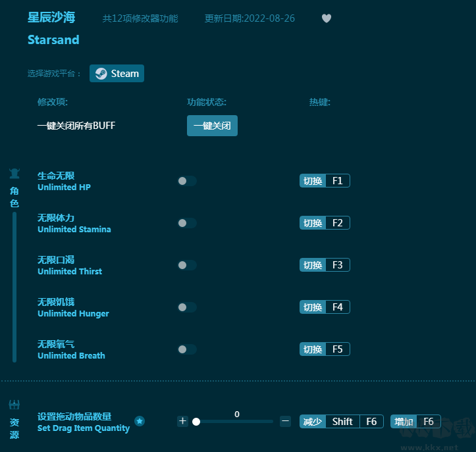Click the 增加 F6 hotkey button
The image size is (476, 452).
pos(415,422)
